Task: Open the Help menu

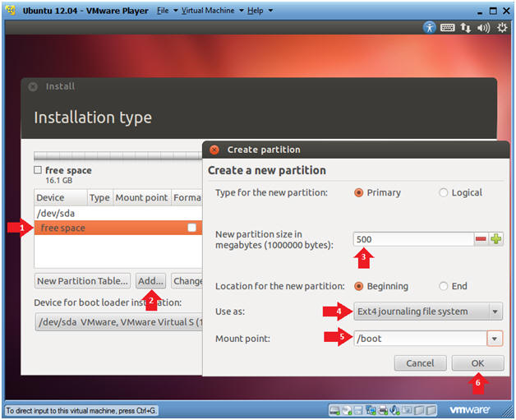Action: (x=256, y=11)
